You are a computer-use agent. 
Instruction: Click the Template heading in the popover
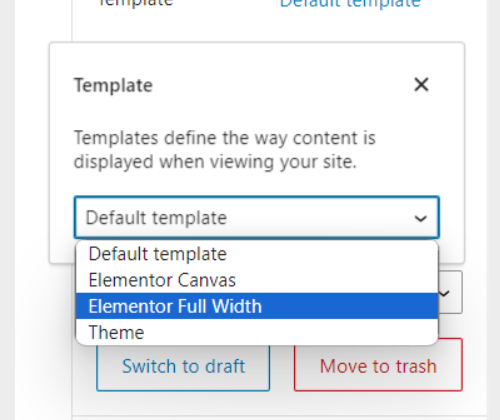(113, 85)
